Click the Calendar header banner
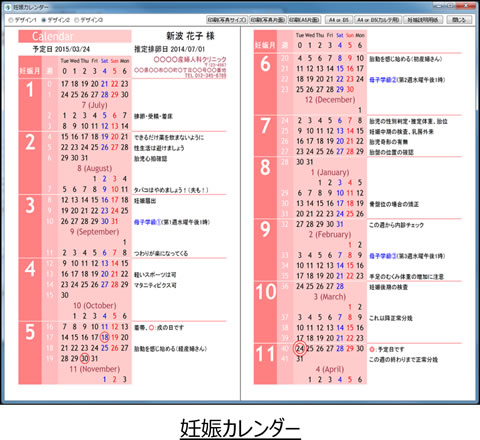The image size is (480, 440). click(x=75, y=36)
